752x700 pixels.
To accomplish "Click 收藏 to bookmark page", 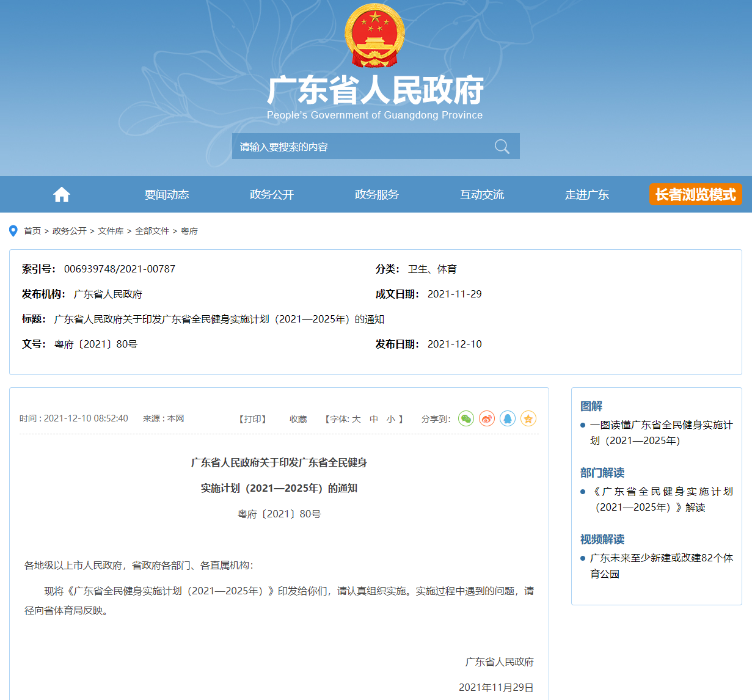I will [x=298, y=419].
